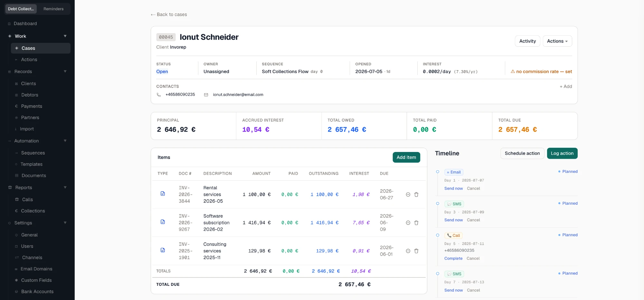Go back to cases list

[x=169, y=14]
